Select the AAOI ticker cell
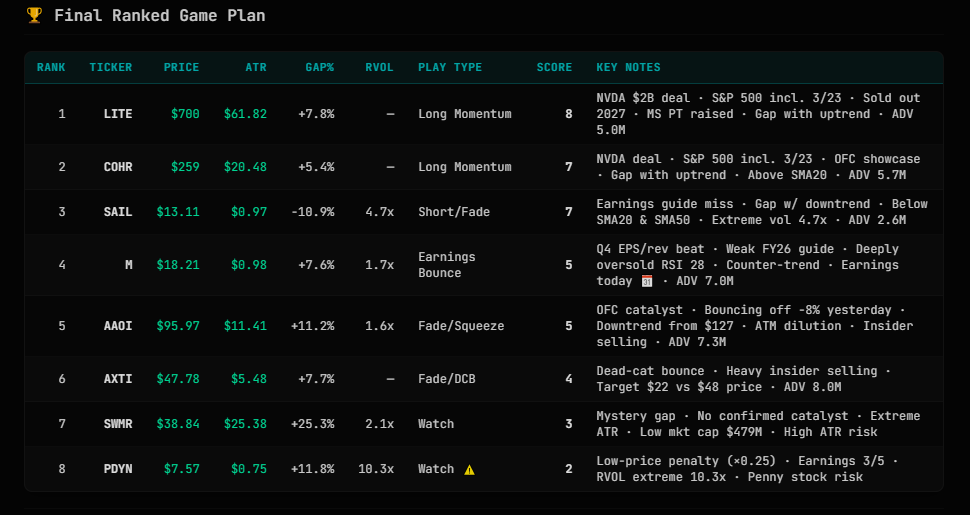Screen dimensions: 970x515 click(x=118, y=326)
